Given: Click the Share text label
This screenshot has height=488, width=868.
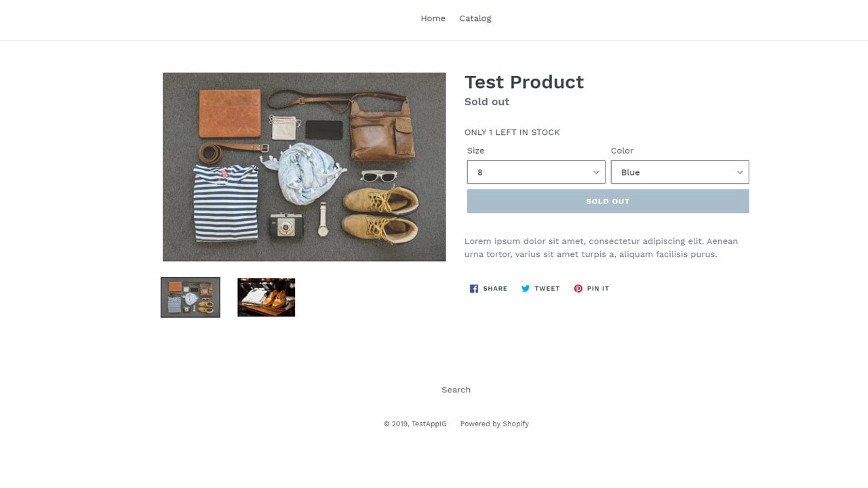Looking at the screenshot, I should click(x=495, y=289).
